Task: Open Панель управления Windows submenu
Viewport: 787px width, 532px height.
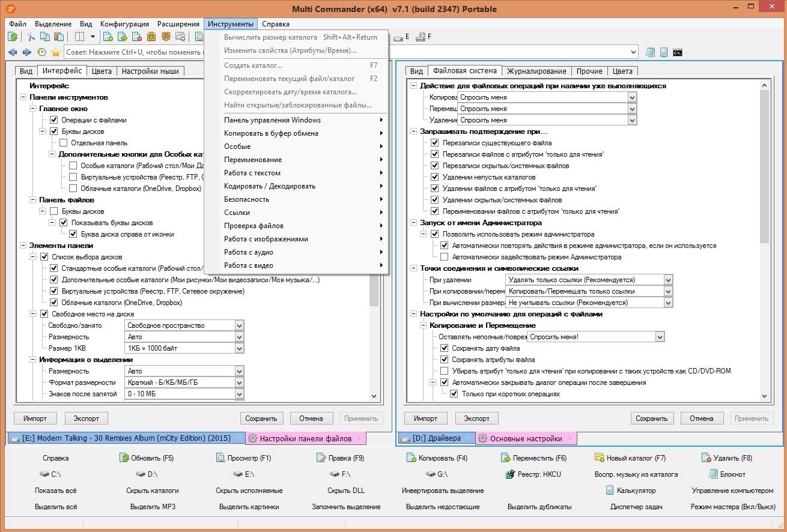Action: 297,120
